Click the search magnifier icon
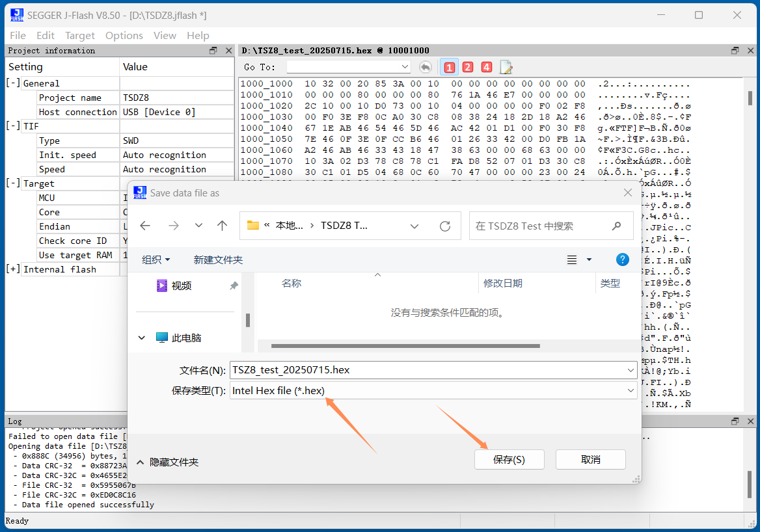This screenshot has height=532, width=760. (617, 226)
